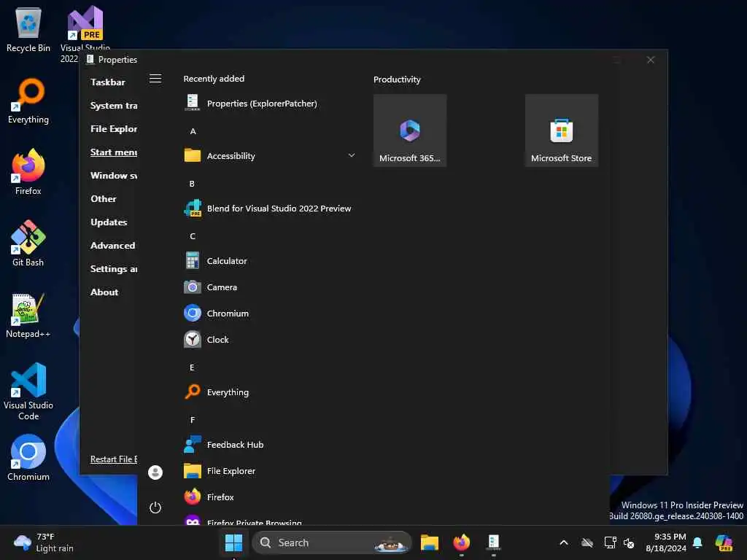This screenshot has width=747, height=560.
Task: Open Copilot preview icon on taskbar
Action: point(724,542)
